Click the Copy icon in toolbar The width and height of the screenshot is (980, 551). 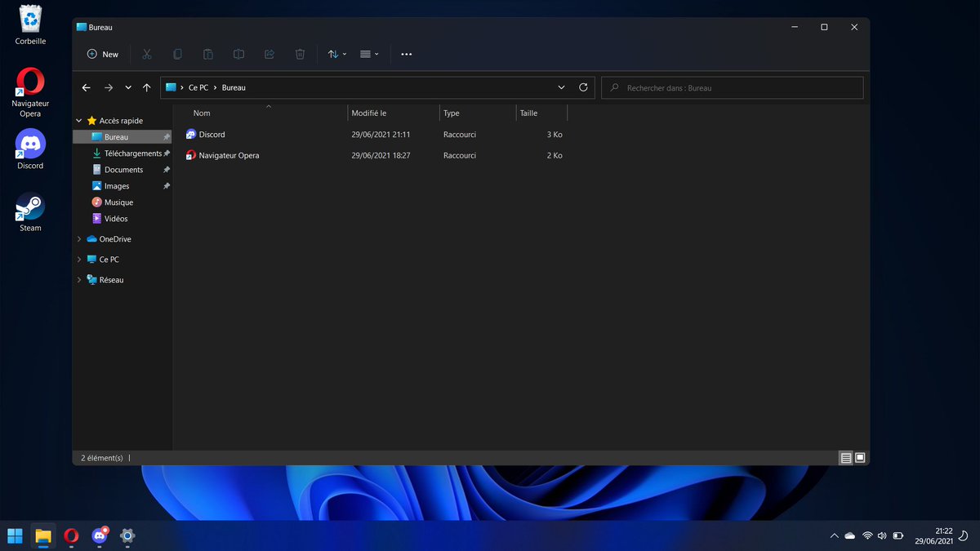tap(177, 54)
